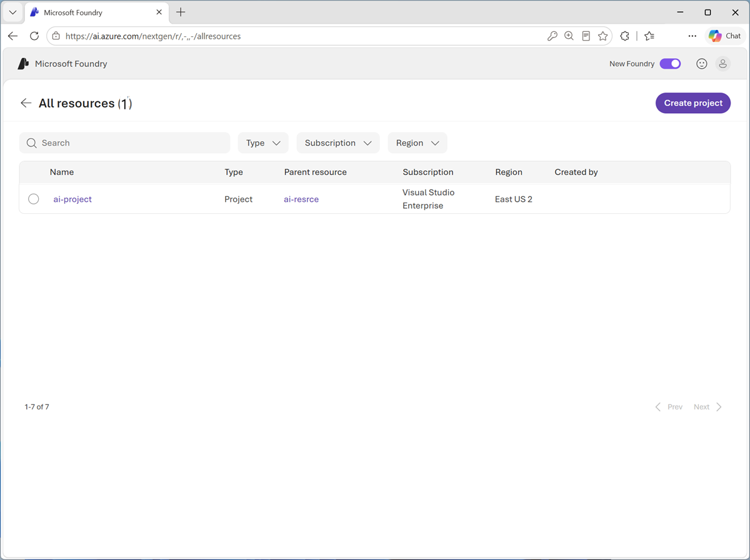Image resolution: width=750 pixels, height=560 pixels.
Task: Click the Created by column header
Action: click(576, 172)
